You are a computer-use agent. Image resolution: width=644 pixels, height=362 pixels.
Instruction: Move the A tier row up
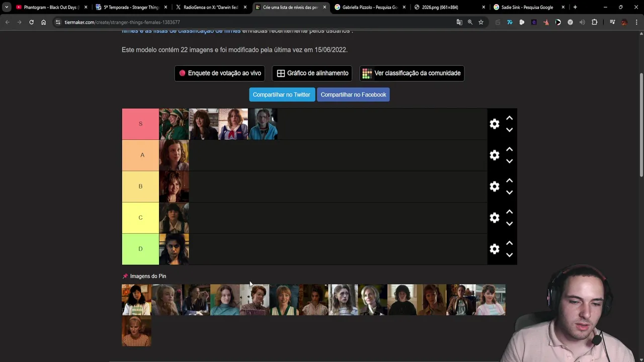pyautogui.click(x=509, y=149)
